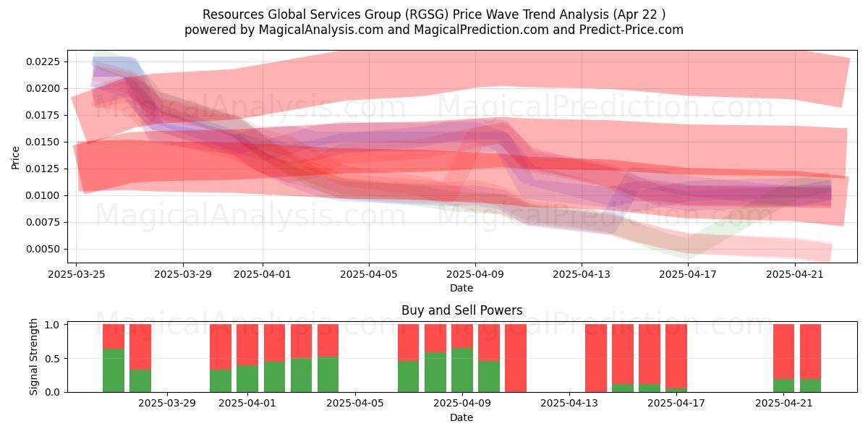Viewport: 868px width, 434px height.
Task: Click the 2025-03-29 date tick on price chart
Action: click(x=183, y=274)
